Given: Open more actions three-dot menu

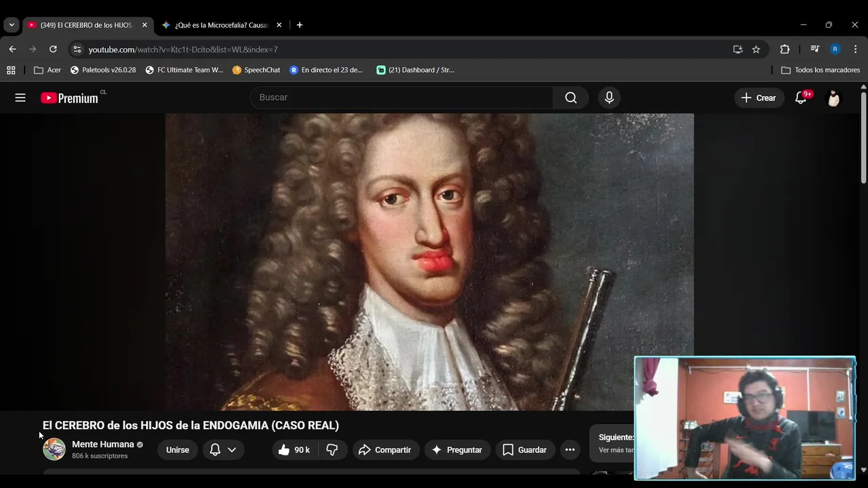Looking at the screenshot, I should pos(570,449).
